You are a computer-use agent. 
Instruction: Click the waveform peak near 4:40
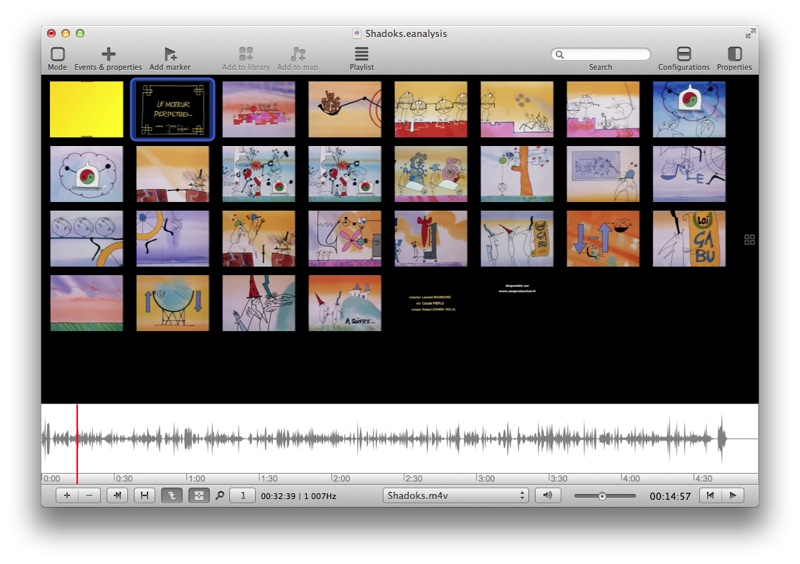coord(721,437)
